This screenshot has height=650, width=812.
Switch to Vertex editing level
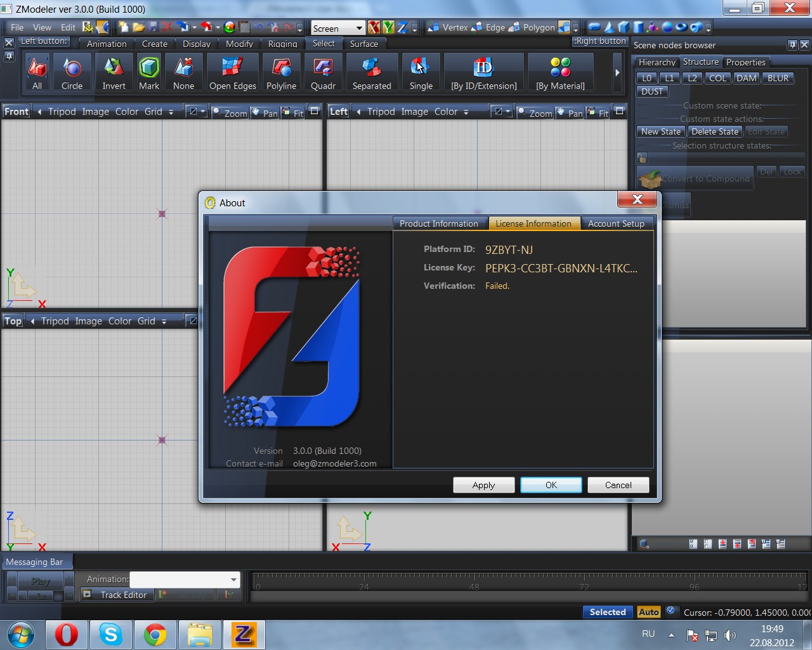click(448, 27)
